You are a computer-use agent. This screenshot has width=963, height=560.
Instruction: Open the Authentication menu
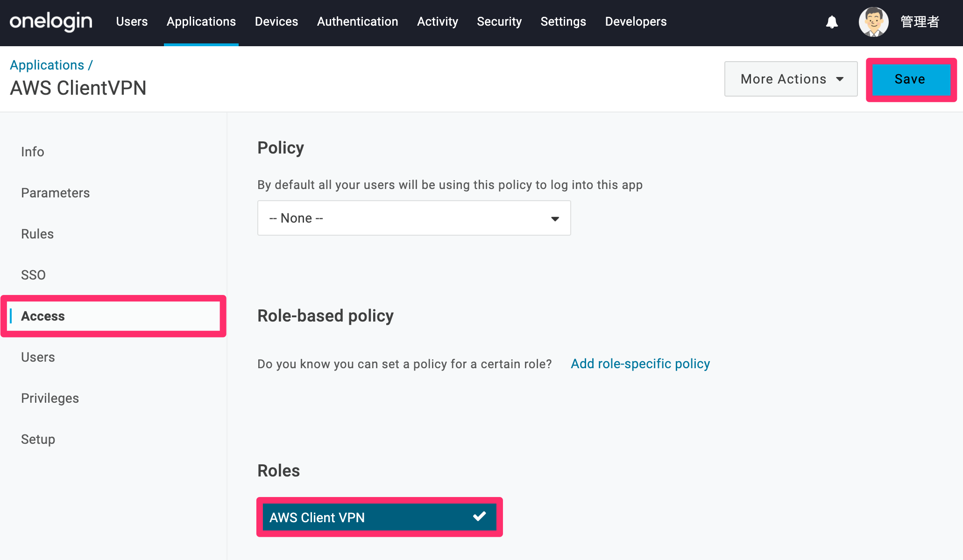click(x=357, y=21)
